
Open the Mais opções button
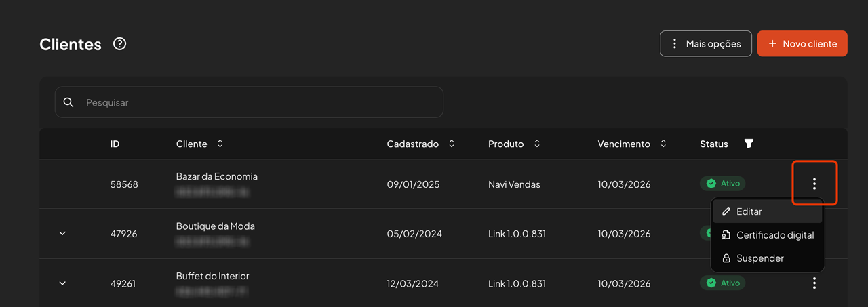pyautogui.click(x=705, y=44)
